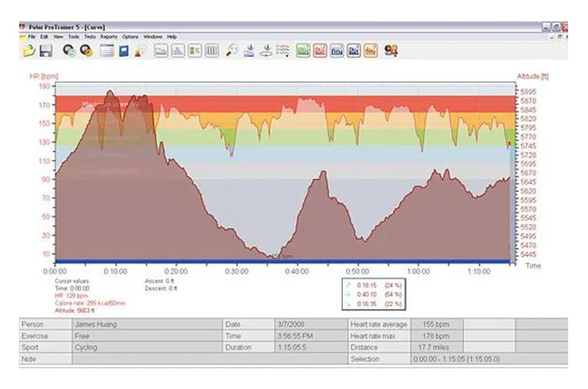This screenshot has height=389, width=588.
Task: Open the File menu
Action: (x=32, y=37)
